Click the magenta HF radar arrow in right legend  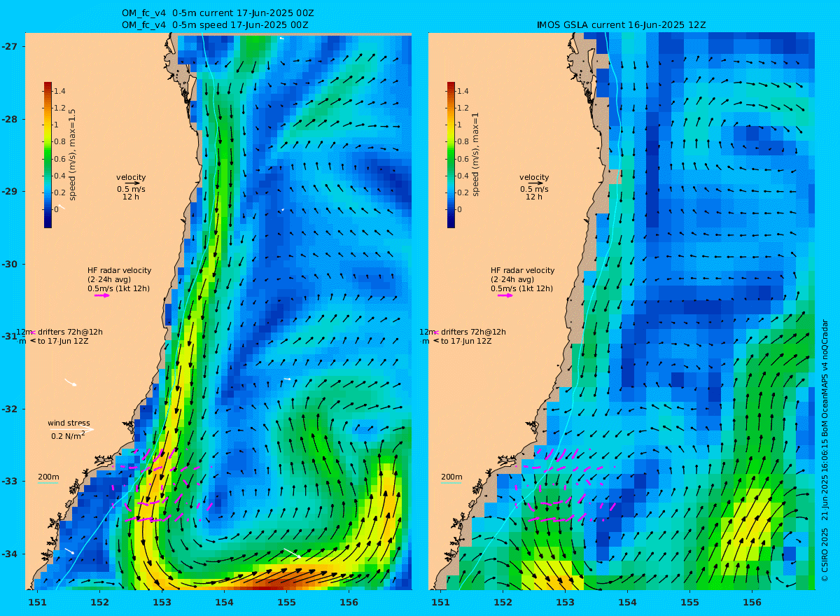505,295
